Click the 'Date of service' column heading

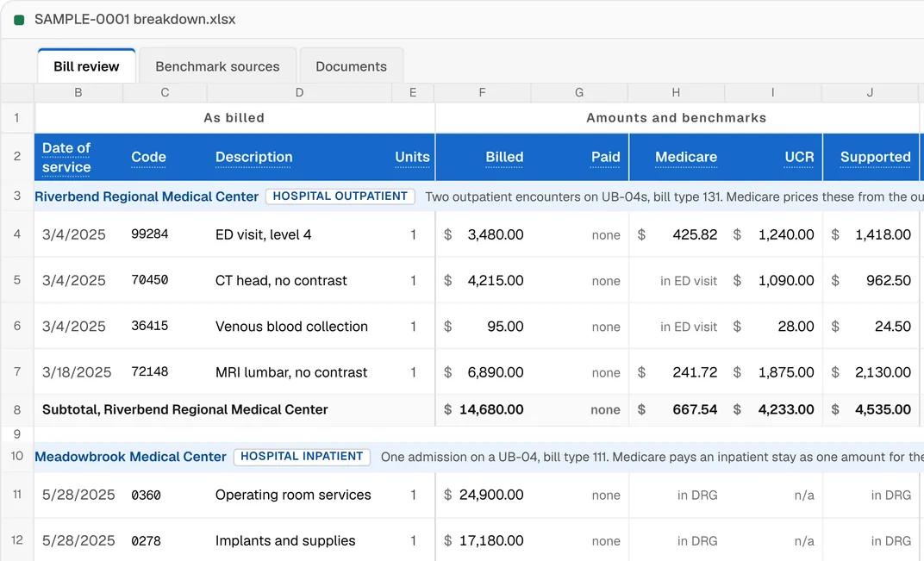[66, 158]
